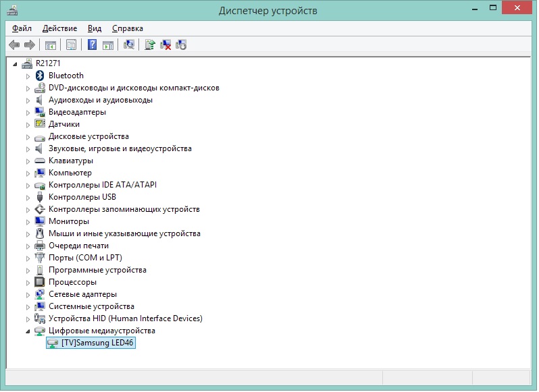Toggle the console tree toolbar icon
The image size is (539, 392).
[x=51, y=45]
